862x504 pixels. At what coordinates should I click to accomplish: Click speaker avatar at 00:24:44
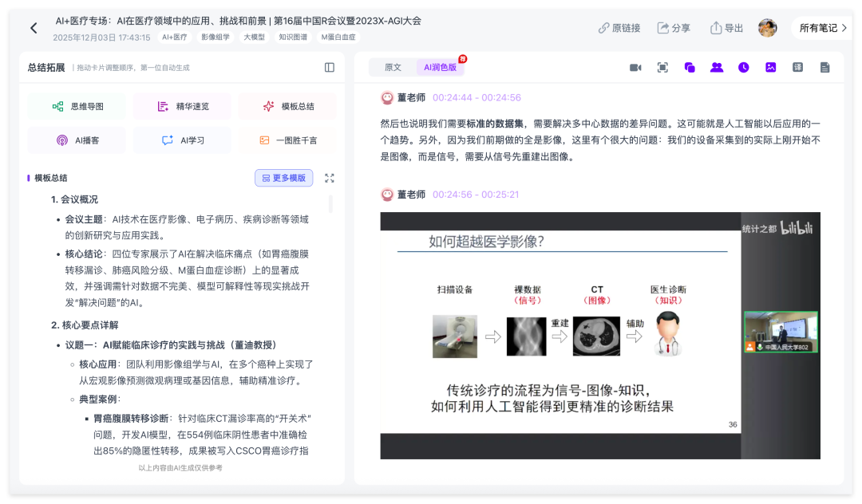tap(387, 98)
